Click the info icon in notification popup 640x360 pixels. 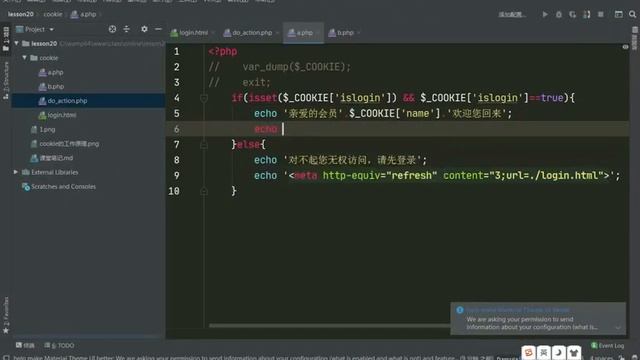point(460,310)
